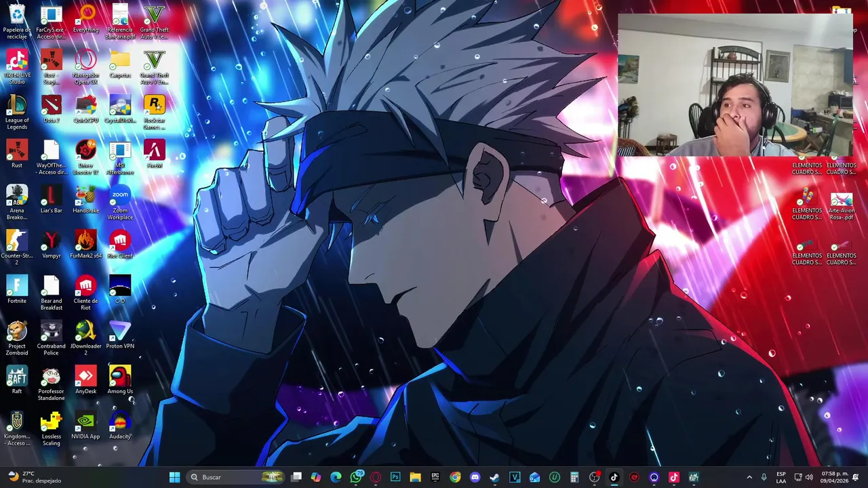The image size is (868, 488).
Task: Open Cliente de Riot desktop icon
Action: [85, 293]
